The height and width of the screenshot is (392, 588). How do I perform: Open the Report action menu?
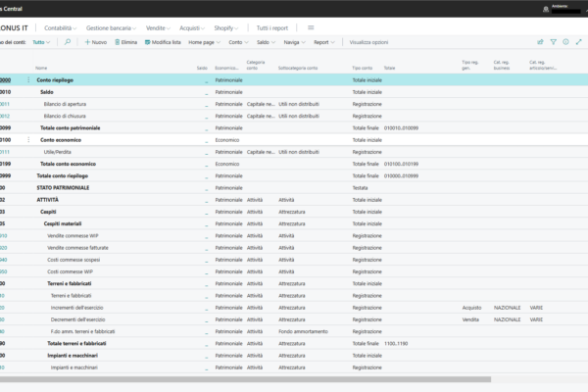pos(323,42)
